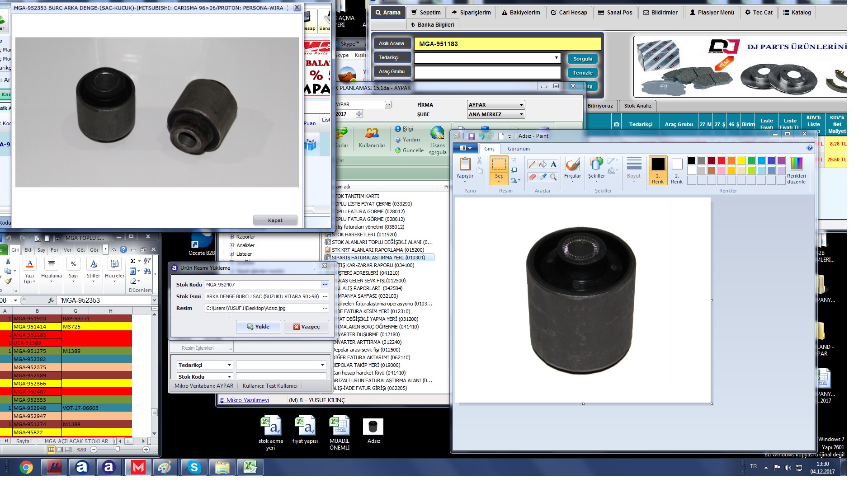
Task: Open the Siparişlerim tab
Action: (x=471, y=13)
